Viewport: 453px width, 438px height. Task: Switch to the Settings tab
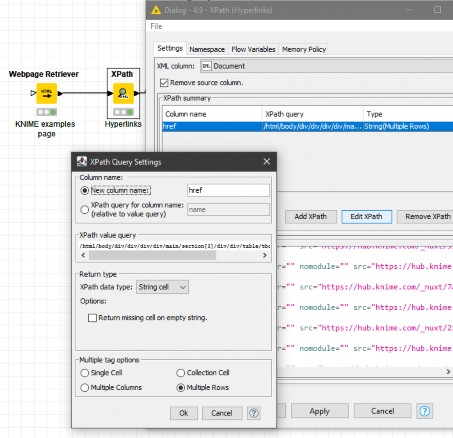[170, 48]
